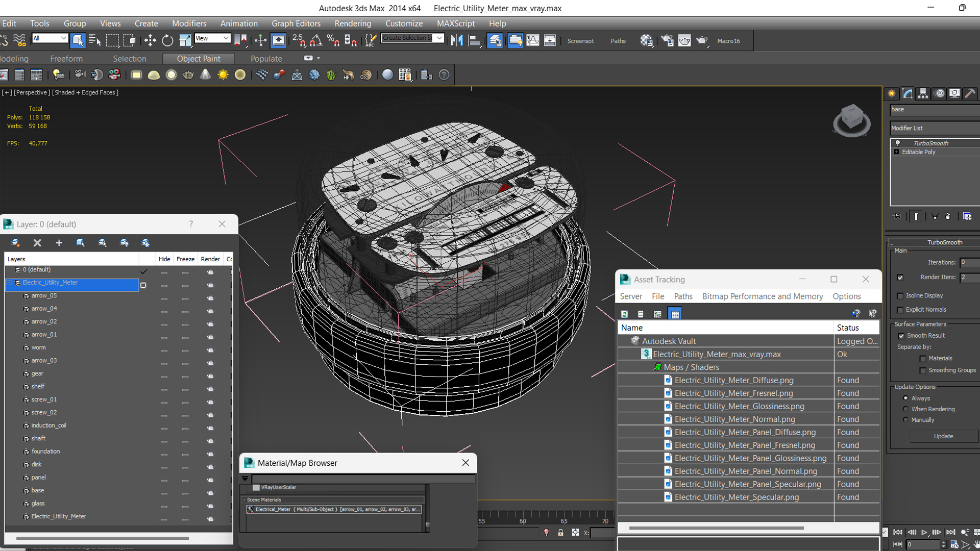Enable Smoothing Groups checkbox
The image size is (980, 551).
[923, 370]
